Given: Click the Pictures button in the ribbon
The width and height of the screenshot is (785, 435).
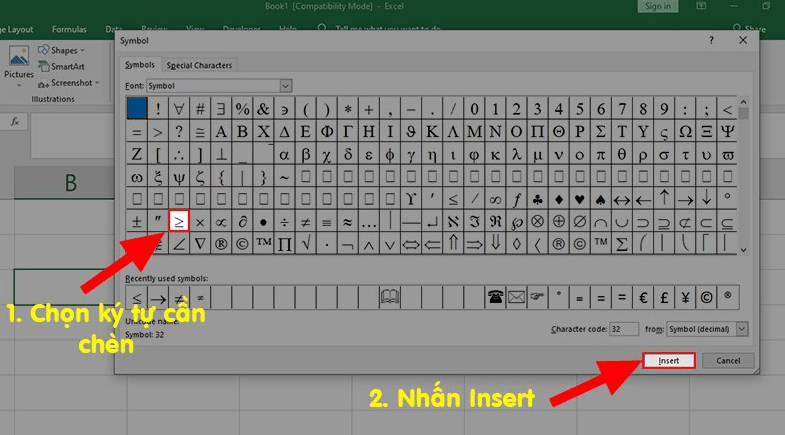Looking at the screenshot, I should [x=19, y=65].
